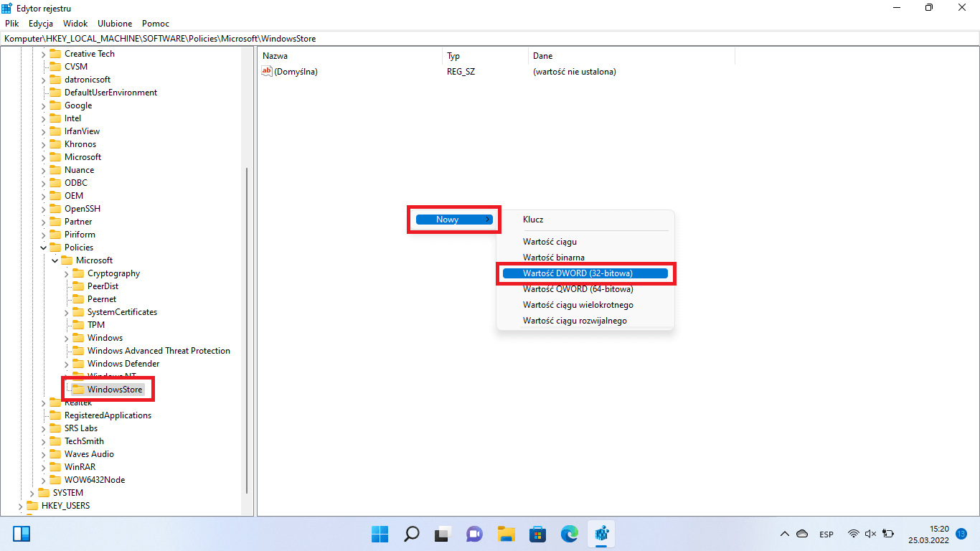The width and height of the screenshot is (980, 551).
Task: Click the (Domyślna) value string icon
Action: click(x=267, y=71)
